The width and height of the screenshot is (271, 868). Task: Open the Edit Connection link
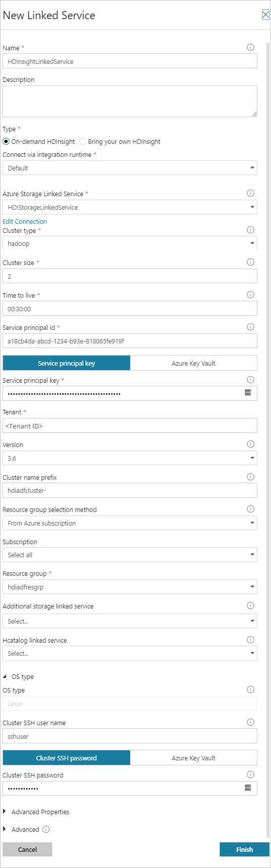[25, 221]
